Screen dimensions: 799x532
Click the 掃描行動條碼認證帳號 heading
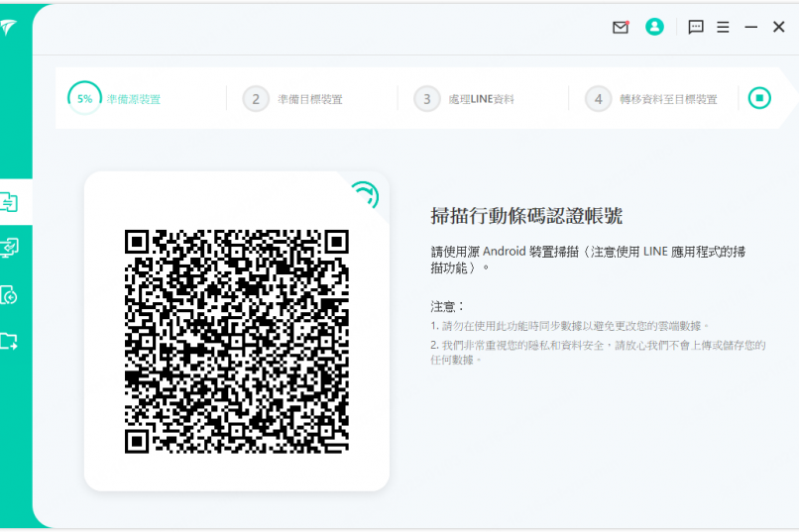pyautogui.click(x=526, y=216)
